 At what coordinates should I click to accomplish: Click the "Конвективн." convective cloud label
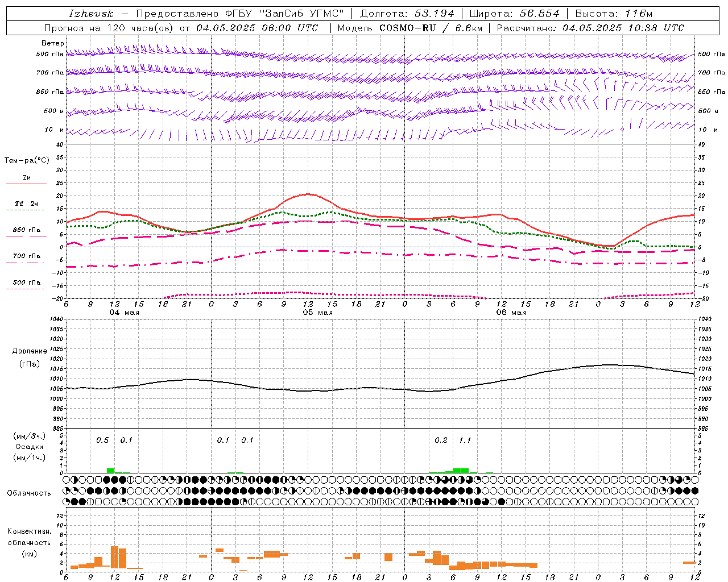(29, 531)
